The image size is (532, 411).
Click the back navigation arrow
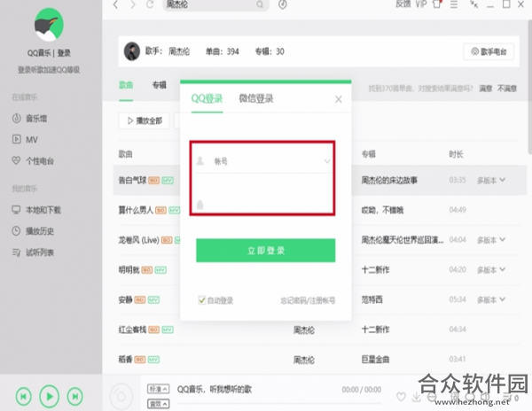[x=115, y=4]
